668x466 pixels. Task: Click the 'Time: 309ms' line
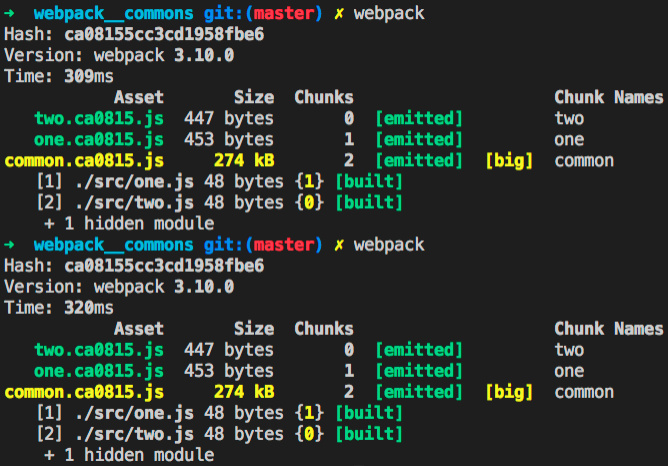(59, 76)
